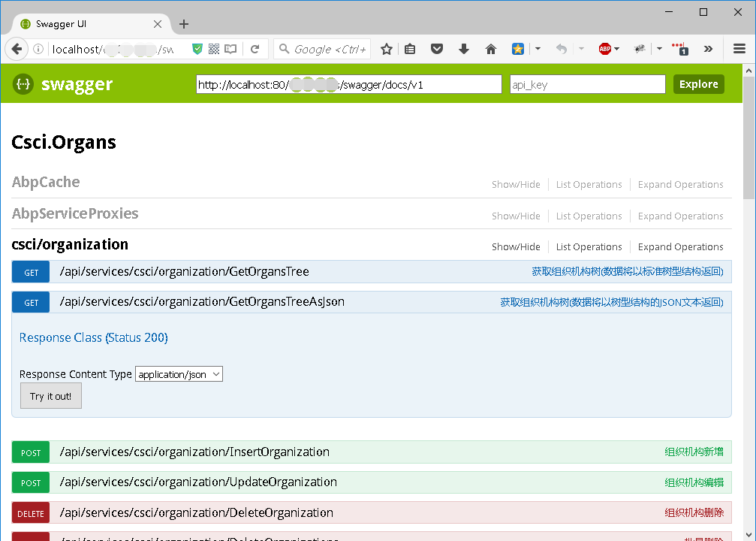This screenshot has height=541, width=756.
Task: Click the search magnifier icon
Action: pyautogui.click(x=285, y=49)
